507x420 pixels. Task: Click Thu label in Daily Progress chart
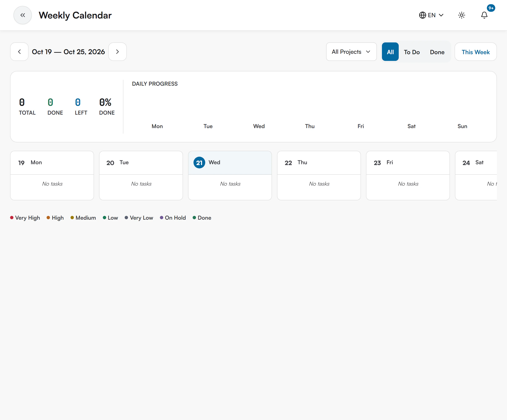coord(310,126)
